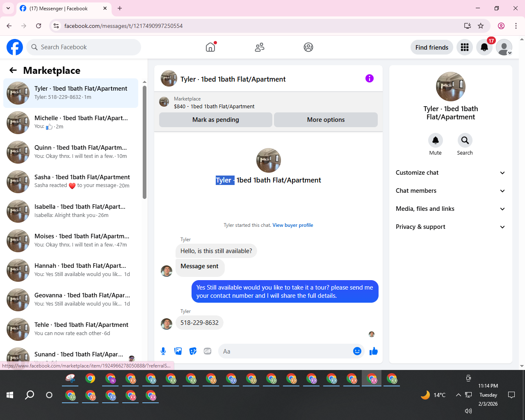Open Moises's conversation in the list

click(x=71, y=241)
